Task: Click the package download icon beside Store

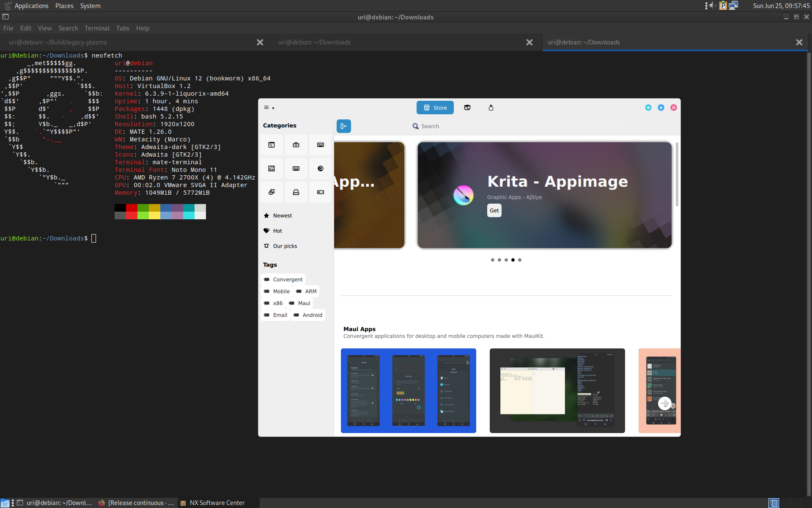Action: click(x=467, y=108)
